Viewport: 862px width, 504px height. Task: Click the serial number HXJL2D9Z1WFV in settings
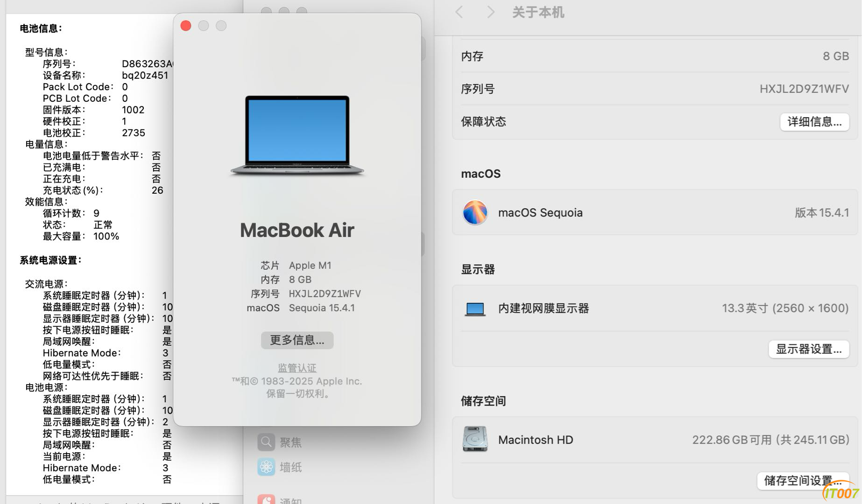[x=804, y=89]
